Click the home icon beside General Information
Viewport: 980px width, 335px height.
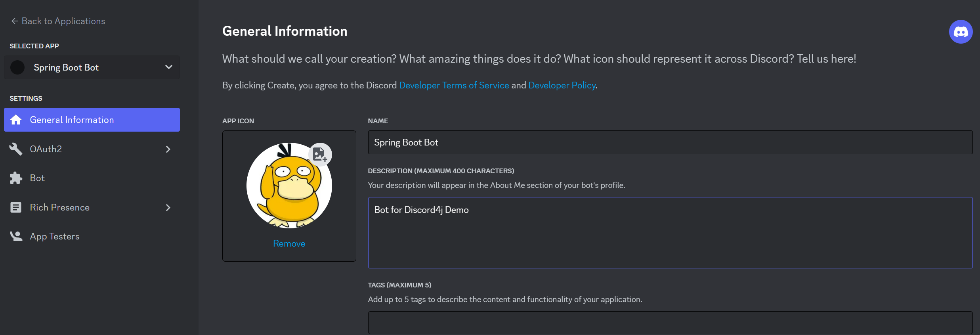16,120
